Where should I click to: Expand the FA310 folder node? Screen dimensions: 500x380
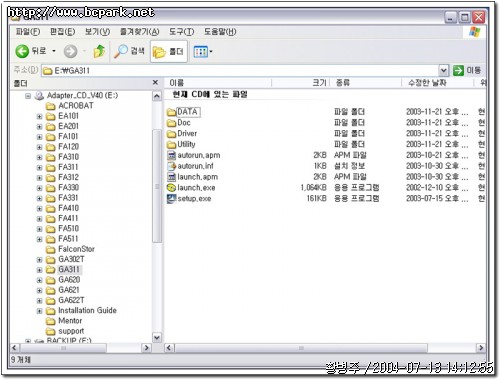click(39, 157)
